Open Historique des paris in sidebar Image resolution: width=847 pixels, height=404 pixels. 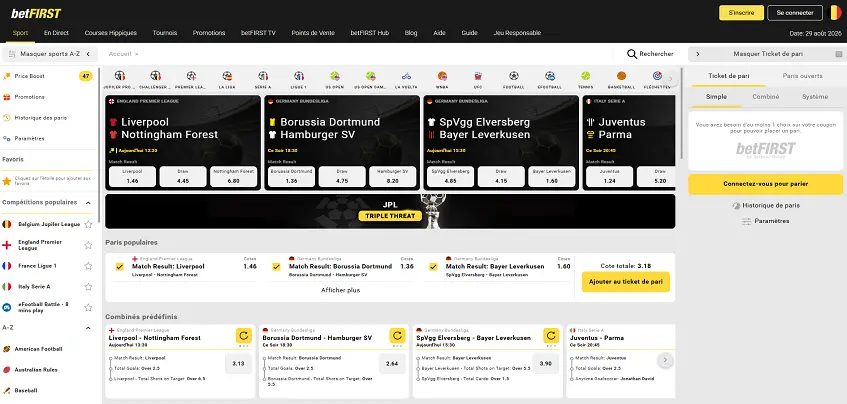point(35,118)
